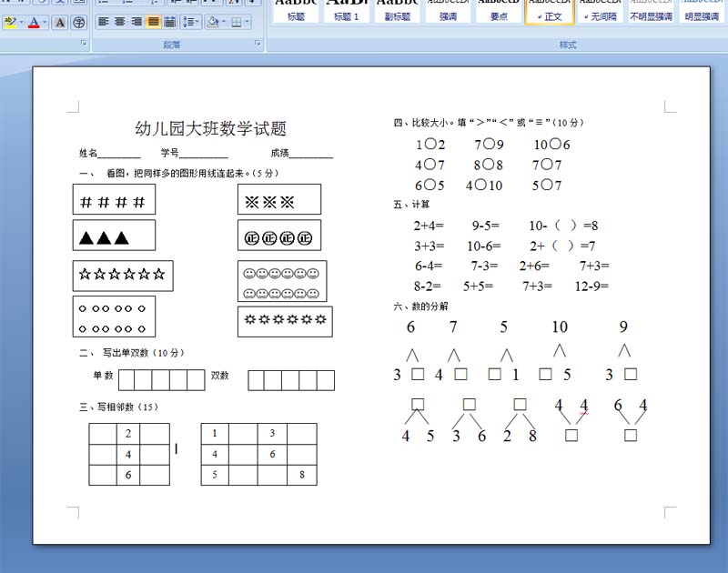This screenshot has height=573, width=728.
Task: Click the box with three black triangles
Action: coord(114,236)
